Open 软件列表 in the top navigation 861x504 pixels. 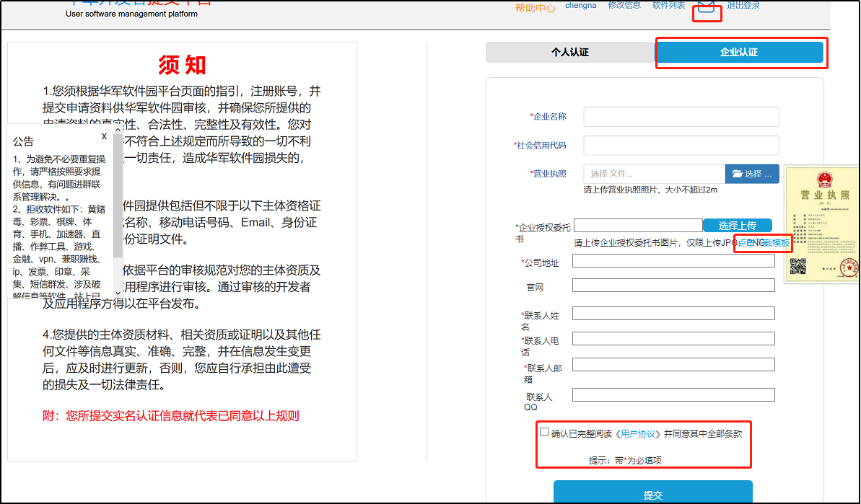point(668,6)
